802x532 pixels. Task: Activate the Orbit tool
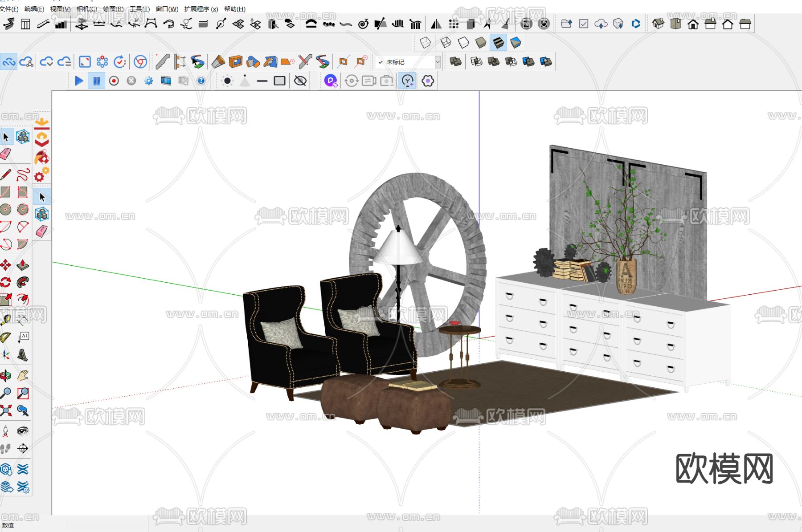coord(5,376)
